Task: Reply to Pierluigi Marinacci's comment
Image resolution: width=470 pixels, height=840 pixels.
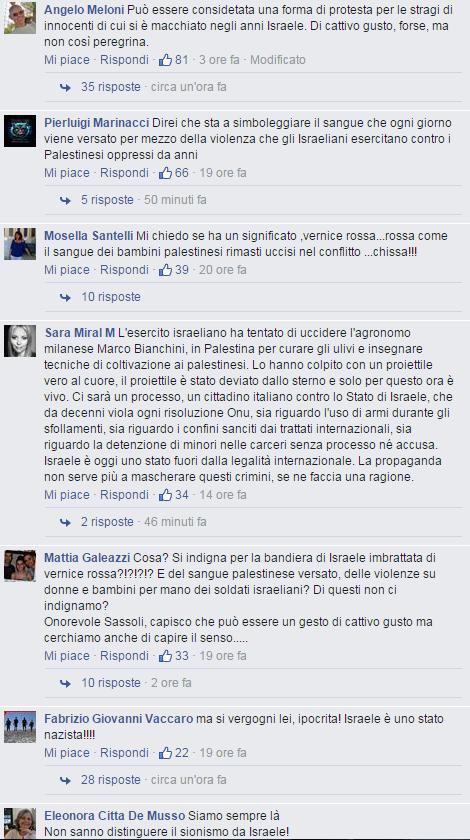Action: click(124, 173)
